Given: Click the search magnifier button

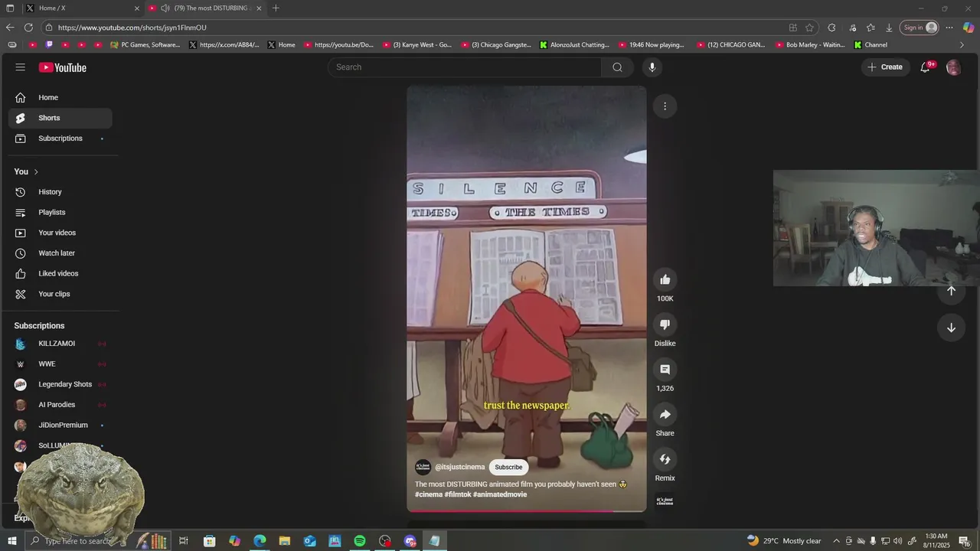Looking at the screenshot, I should (617, 67).
